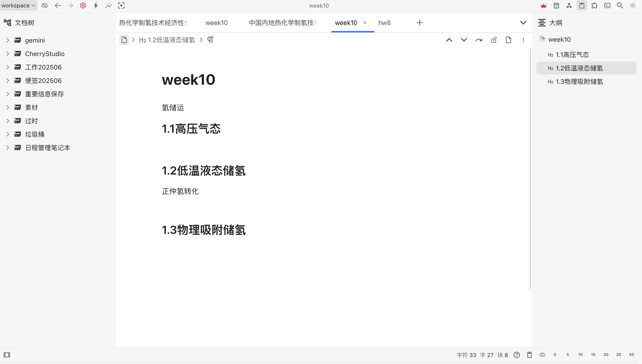Toggle the document edit lock icon

[494, 40]
